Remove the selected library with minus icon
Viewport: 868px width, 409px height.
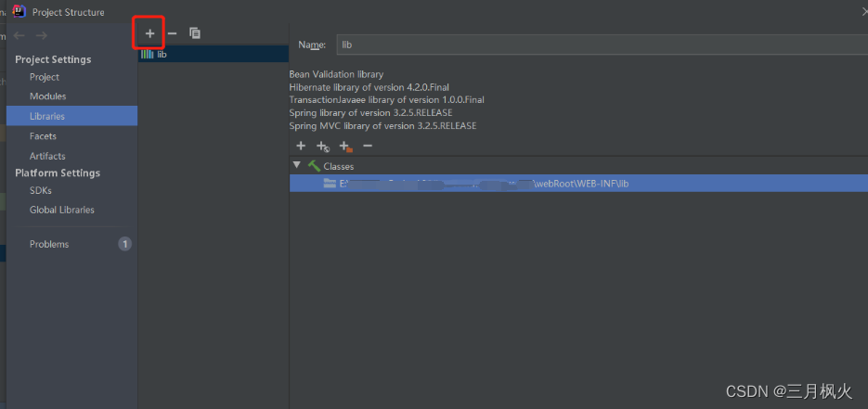[172, 33]
